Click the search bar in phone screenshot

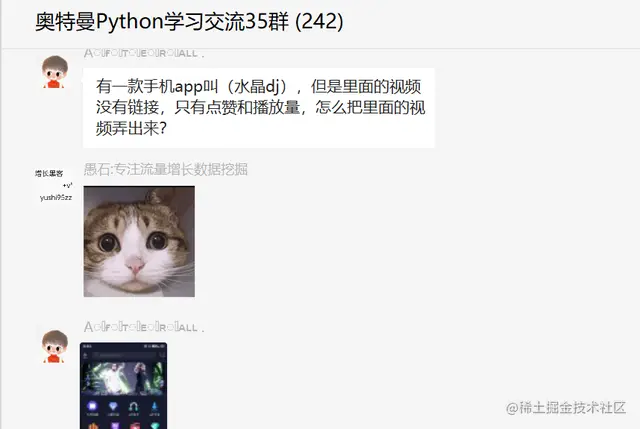coord(124,355)
